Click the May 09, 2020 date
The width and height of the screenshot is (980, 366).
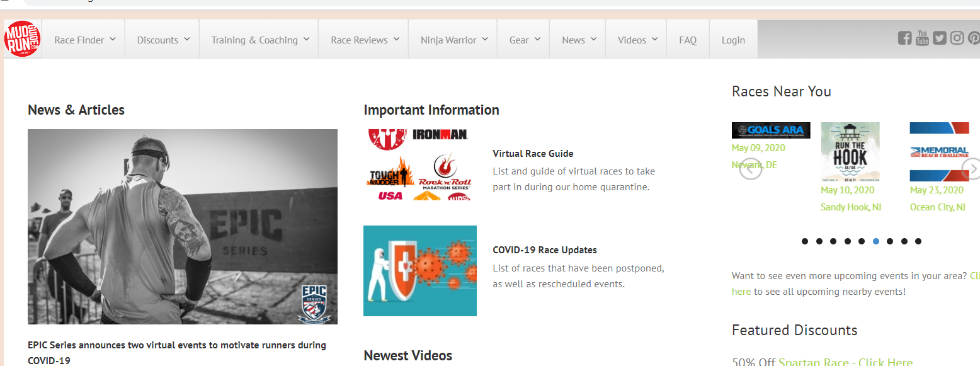point(758,148)
